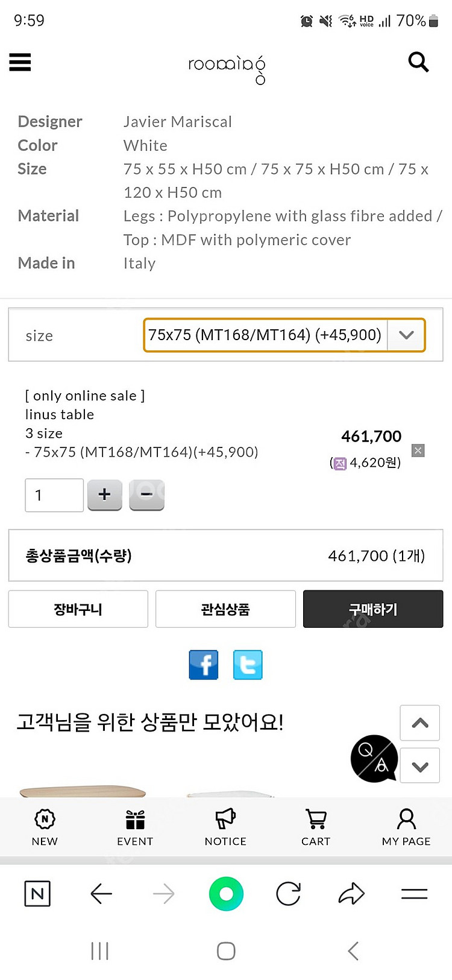Add item to 장바구니 cart
The image size is (452, 980).
(x=78, y=609)
